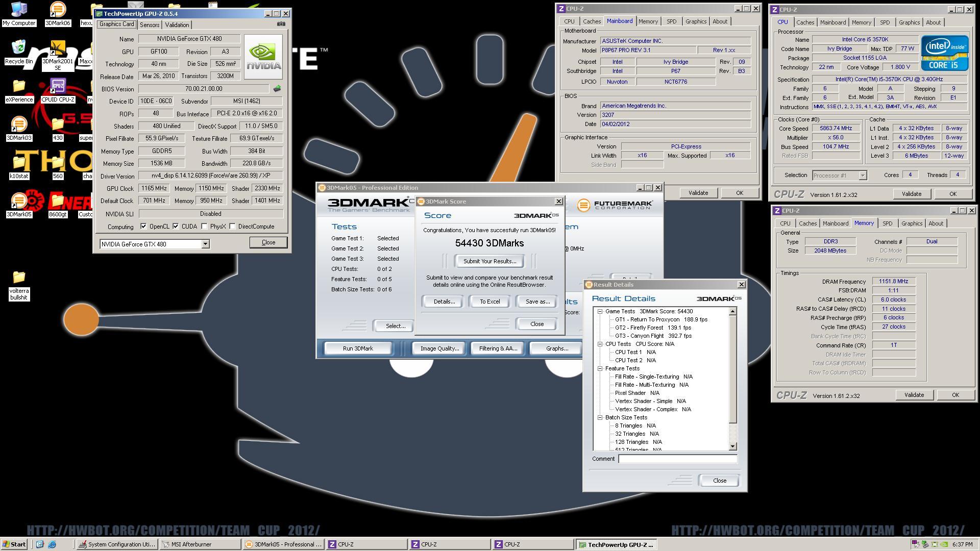Open Graphs button in 3DMark05
Image resolution: width=980 pixels, height=551 pixels.
click(x=557, y=348)
